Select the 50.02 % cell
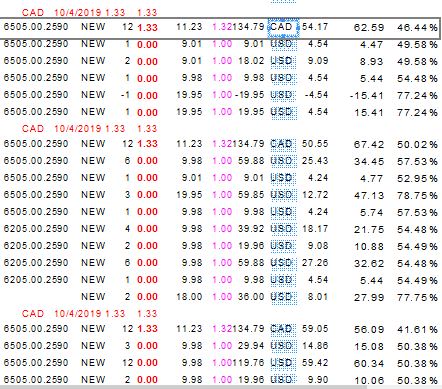The height and width of the screenshot is (389, 442). 417,144
